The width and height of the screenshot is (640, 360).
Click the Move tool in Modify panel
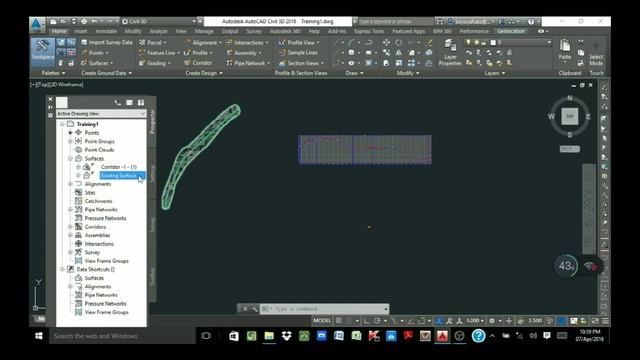tap(386, 42)
